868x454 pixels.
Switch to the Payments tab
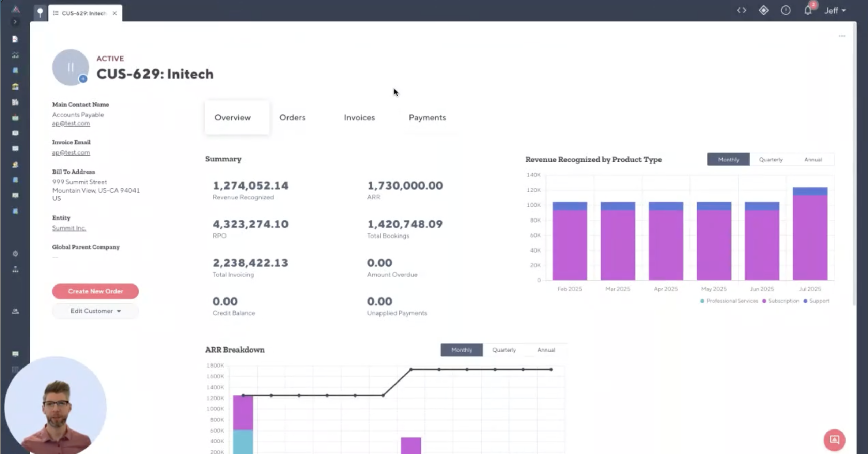click(x=427, y=118)
